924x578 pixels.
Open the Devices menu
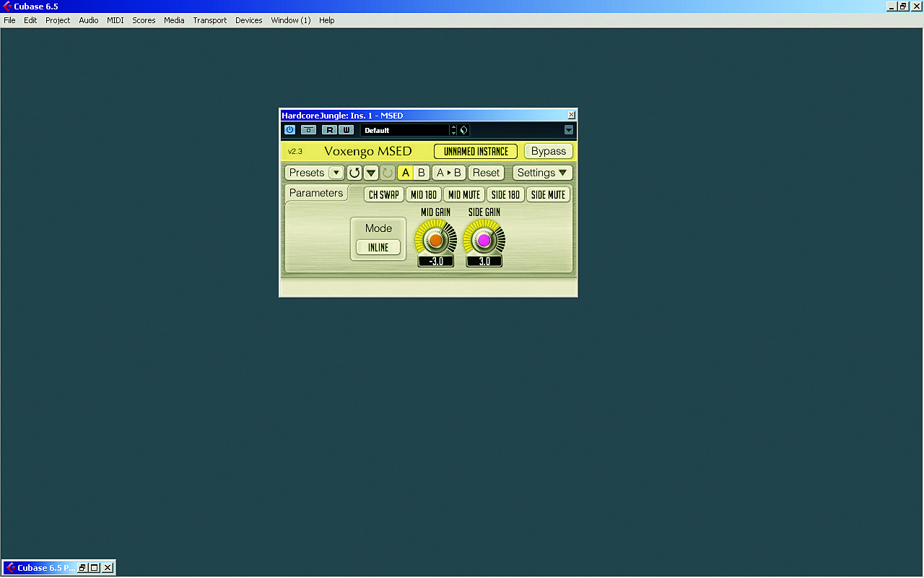point(249,20)
